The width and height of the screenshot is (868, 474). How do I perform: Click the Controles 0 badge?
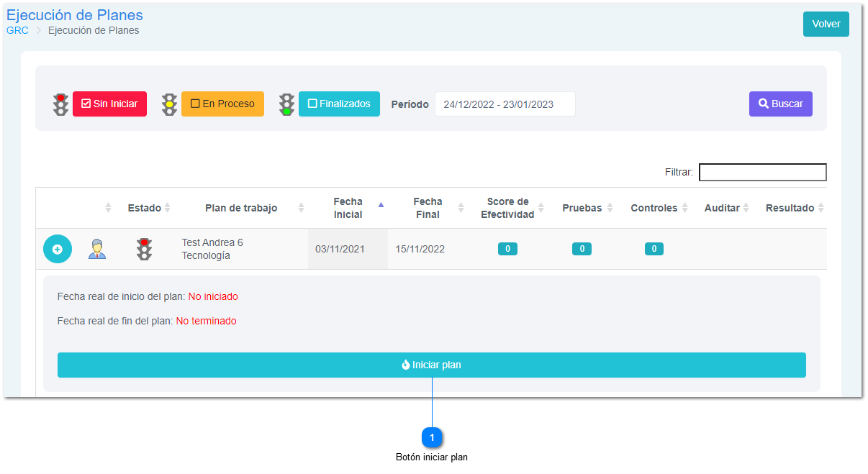pos(654,249)
